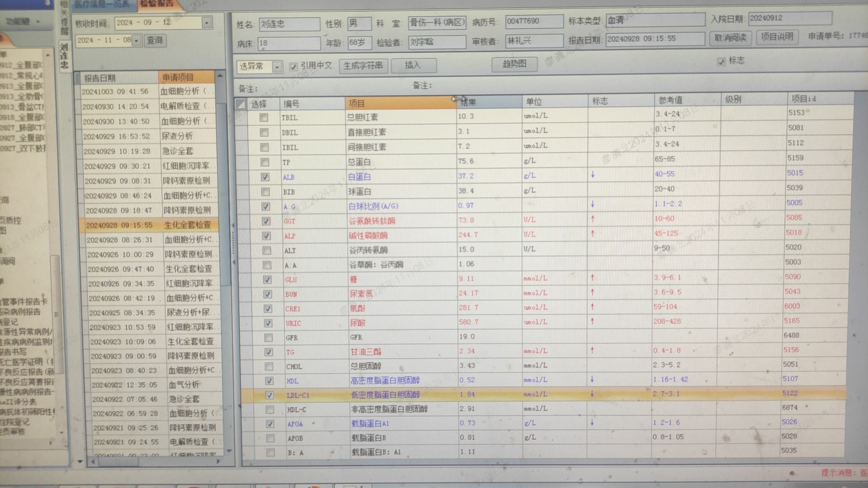Click right scroll arrow under report list
The image size is (868, 488).
point(218,461)
